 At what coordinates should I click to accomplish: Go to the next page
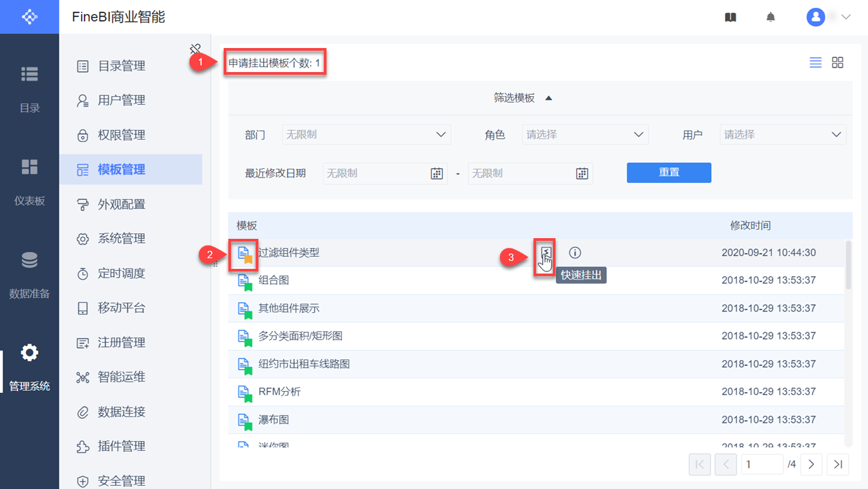point(811,464)
